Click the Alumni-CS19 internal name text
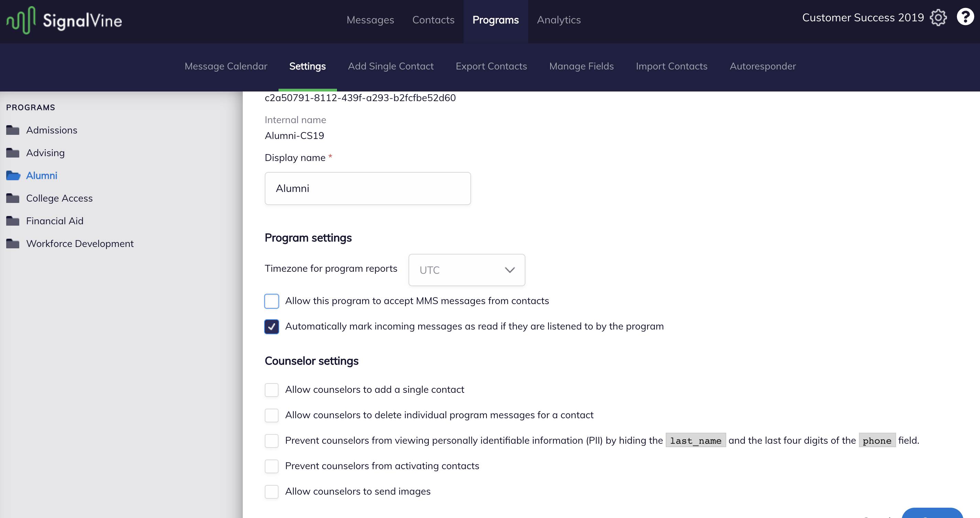980x518 pixels. tap(294, 136)
